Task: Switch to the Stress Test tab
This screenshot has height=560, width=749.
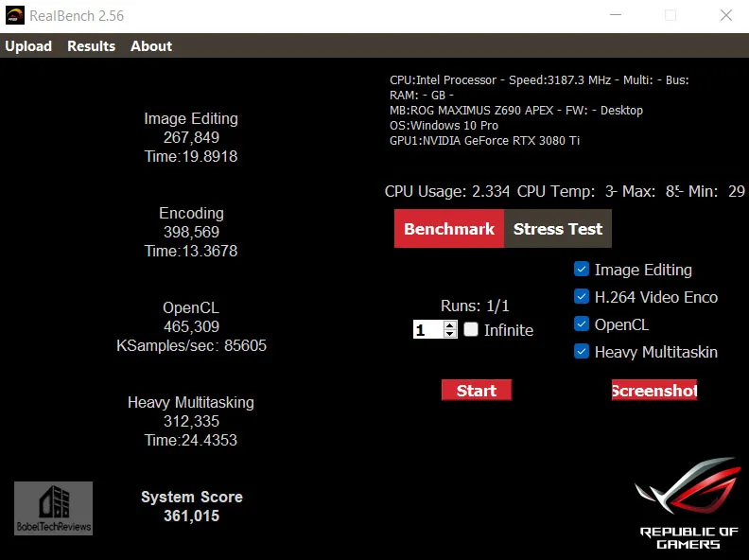Action: click(x=557, y=229)
